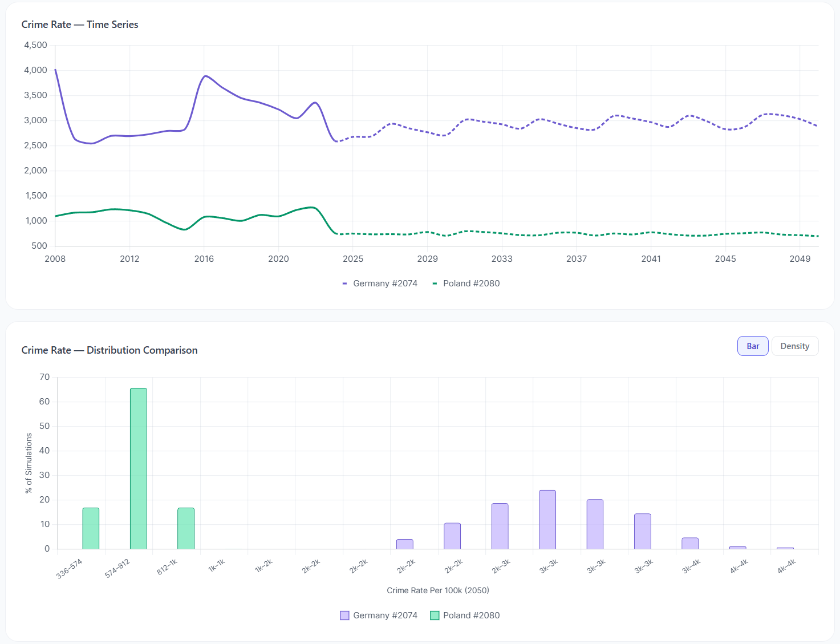840x644 pixels.
Task: Select the Bar view button
Action: [752, 346]
